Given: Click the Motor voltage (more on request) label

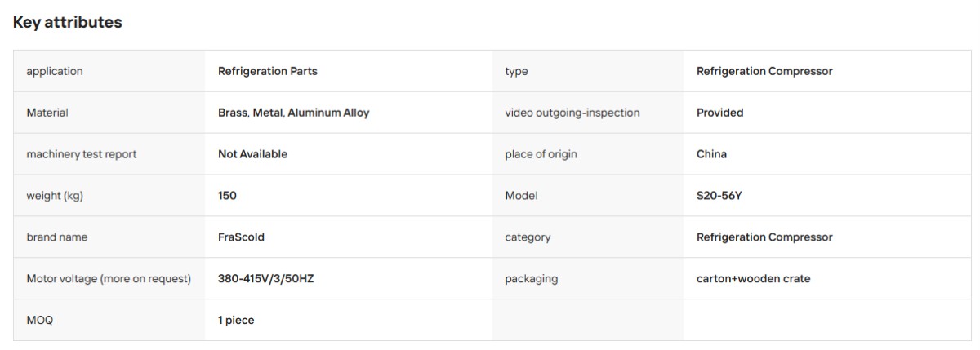Looking at the screenshot, I should click(x=109, y=279).
